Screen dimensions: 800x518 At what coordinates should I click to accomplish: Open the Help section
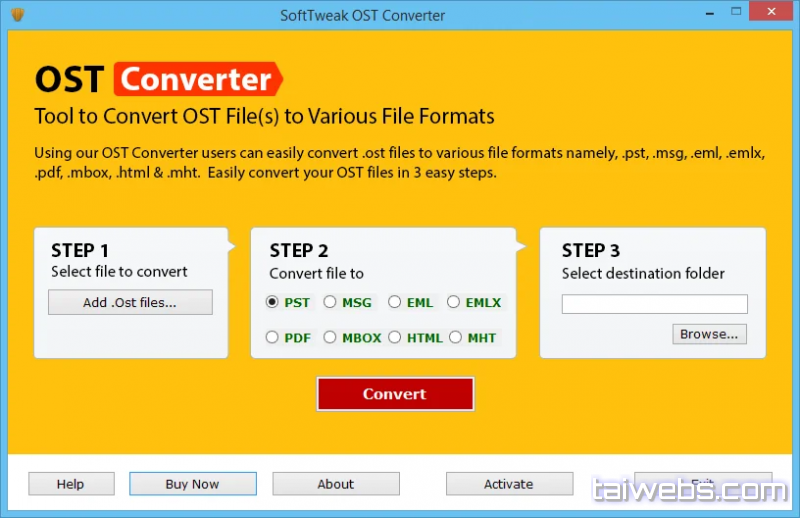(x=70, y=484)
